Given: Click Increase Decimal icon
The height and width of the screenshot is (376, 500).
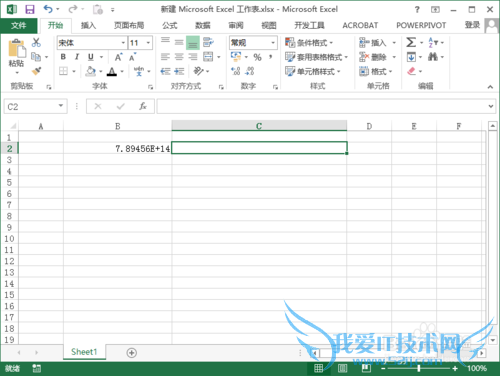Looking at the screenshot, I should coord(236,71).
